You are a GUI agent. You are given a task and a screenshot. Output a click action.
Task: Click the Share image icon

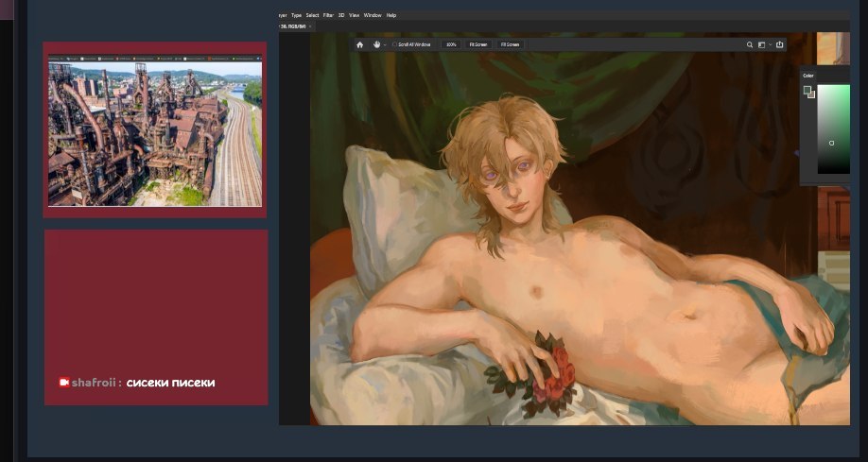779,44
